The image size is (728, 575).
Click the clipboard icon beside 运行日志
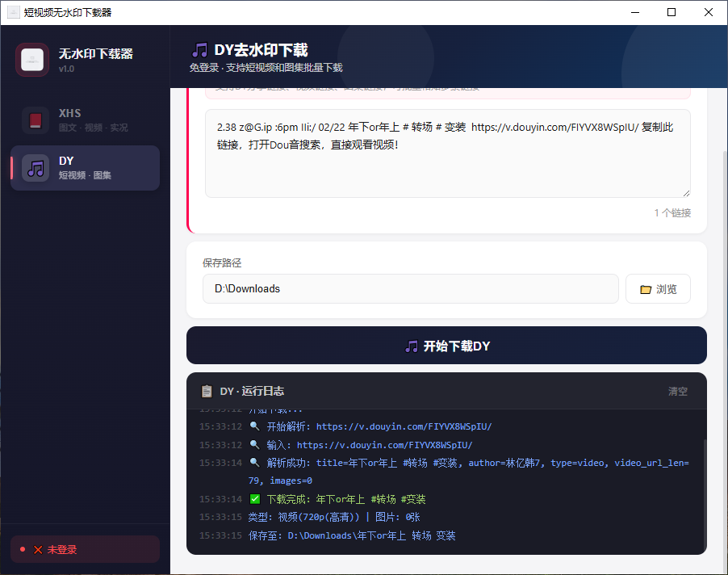tap(207, 391)
